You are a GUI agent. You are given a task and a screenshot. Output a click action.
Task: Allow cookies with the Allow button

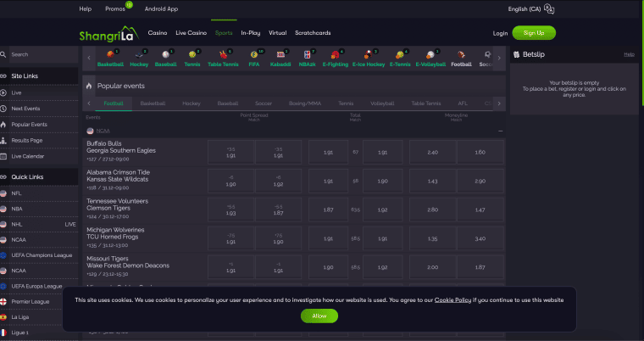(319, 316)
